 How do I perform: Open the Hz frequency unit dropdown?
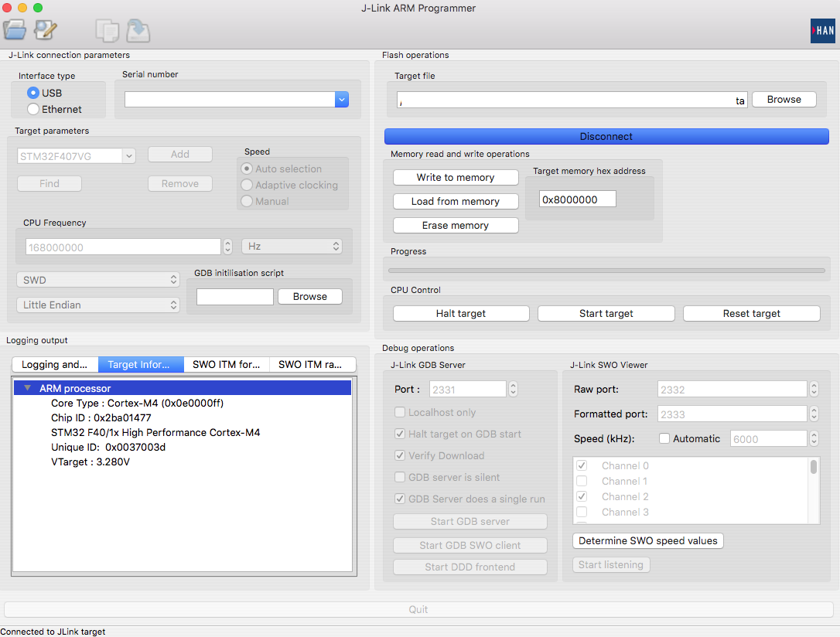[292, 247]
